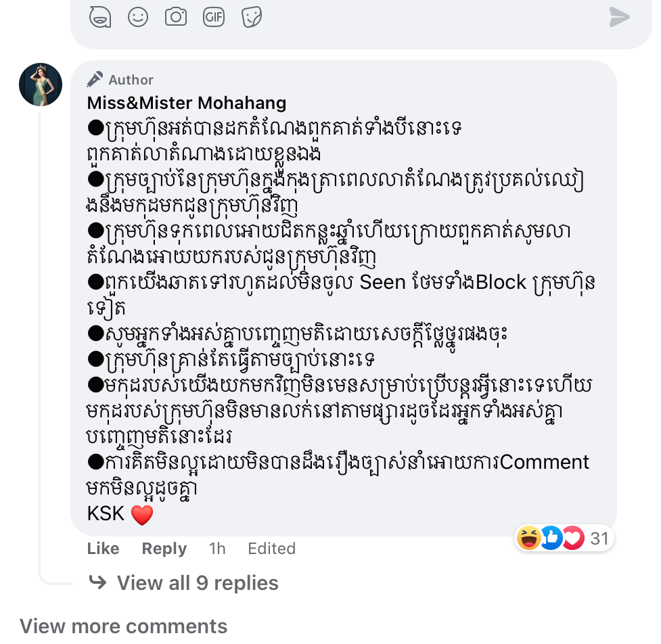
Task: Click the laughing Haha reaction emoji
Action: click(x=527, y=538)
